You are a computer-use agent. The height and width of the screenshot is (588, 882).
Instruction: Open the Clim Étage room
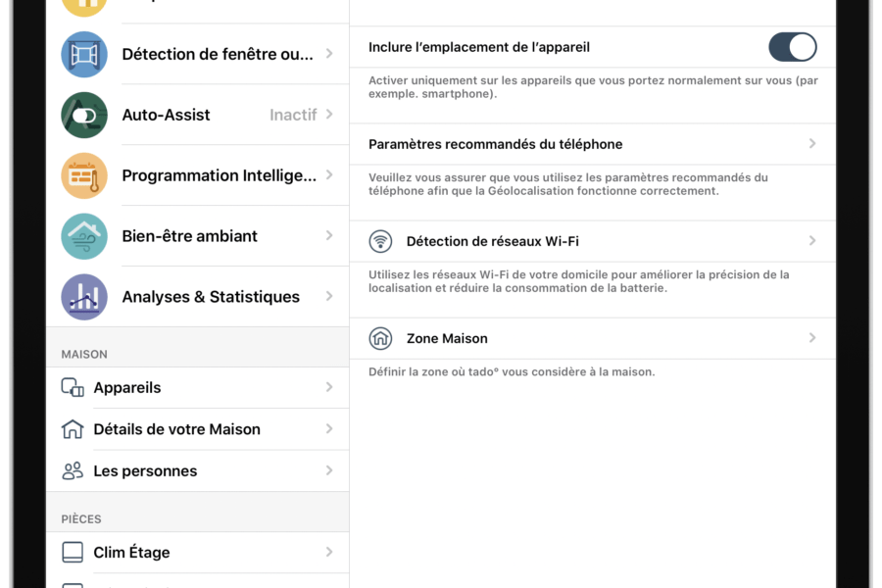198,553
